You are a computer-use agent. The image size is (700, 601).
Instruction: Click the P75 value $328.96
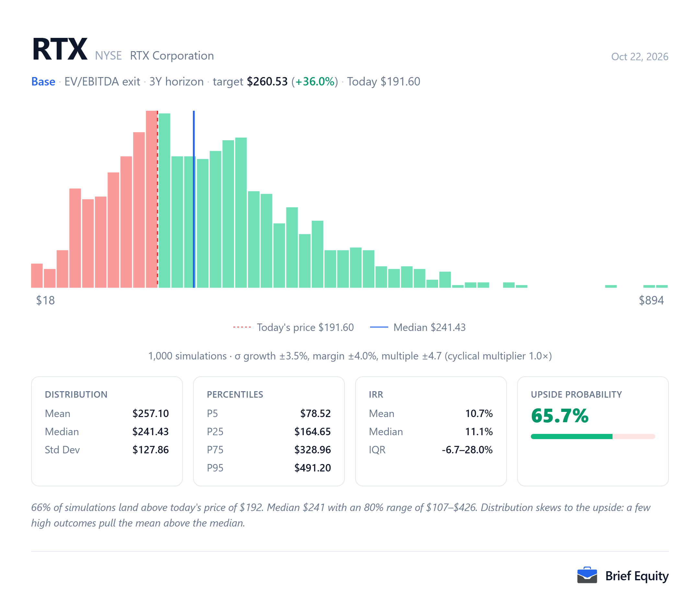coord(312,450)
